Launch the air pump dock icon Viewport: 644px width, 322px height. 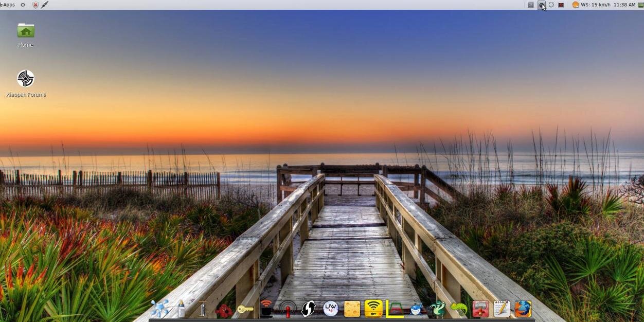click(x=203, y=309)
